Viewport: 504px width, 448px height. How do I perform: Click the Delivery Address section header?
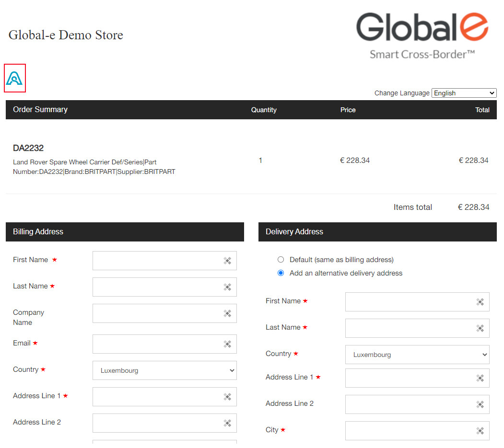377,232
